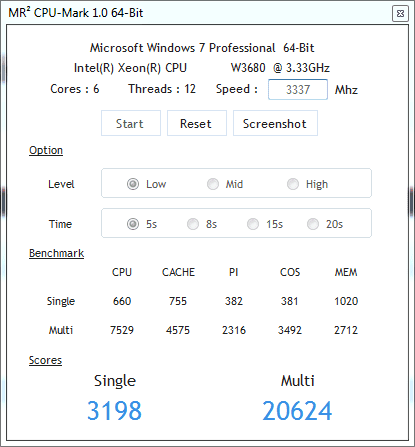Click the COS column header
The width and height of the screenshot is (415, 447).
pyautogui.click(x=290, y=272)
